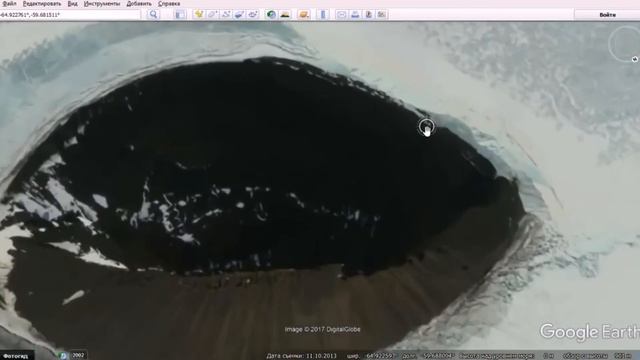Click the 2002 historical imagery year button
Image resolution: width=640 pixels, height=360 pixels.
[x=78, y=356]
